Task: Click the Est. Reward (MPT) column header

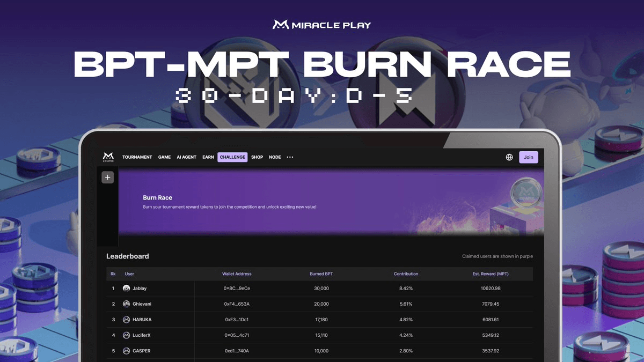Action: point(491,274)
